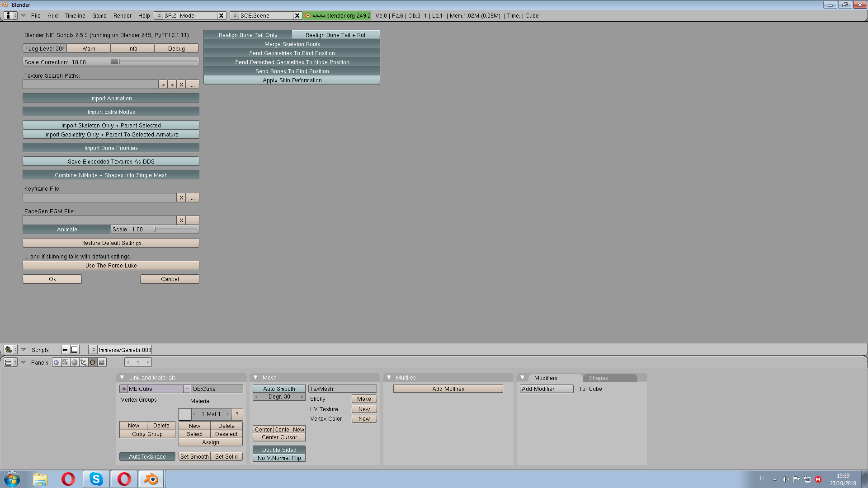Open the Timeline menu
868x488 pixels.
[75, 15]
